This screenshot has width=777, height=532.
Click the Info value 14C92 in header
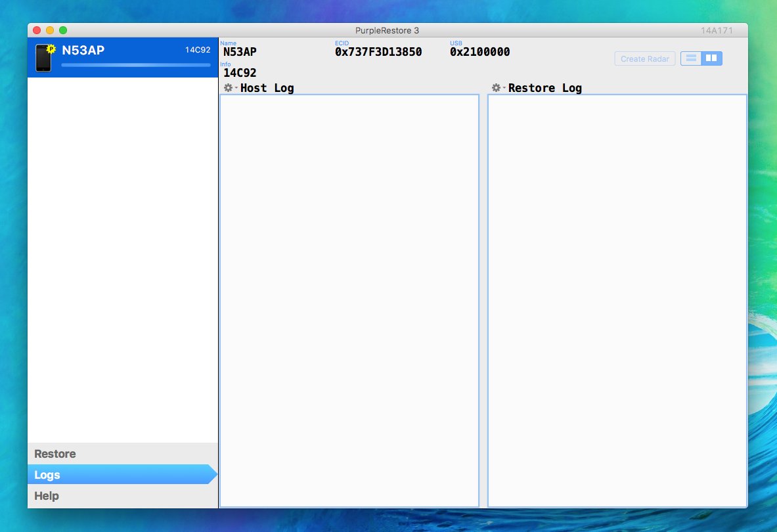240,73
